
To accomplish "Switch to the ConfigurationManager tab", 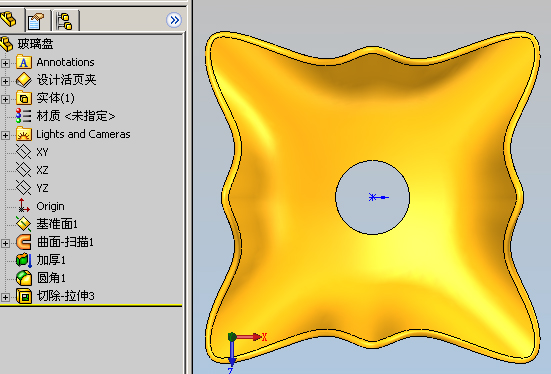I will click(x=65, y=20).
